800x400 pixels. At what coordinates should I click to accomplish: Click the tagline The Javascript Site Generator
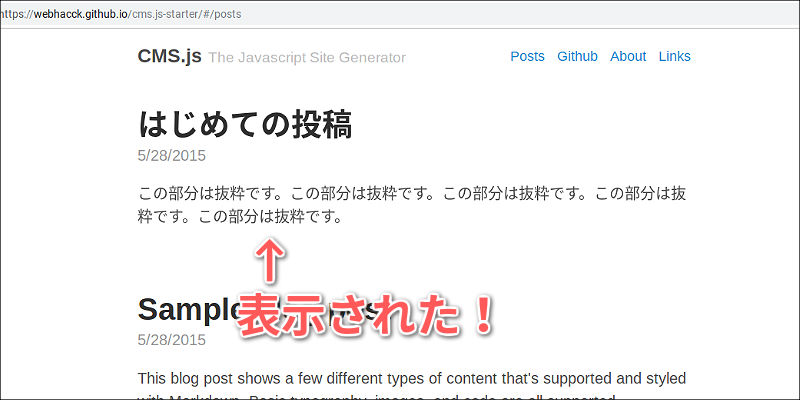pyautogui.click(x=307, y=58)
